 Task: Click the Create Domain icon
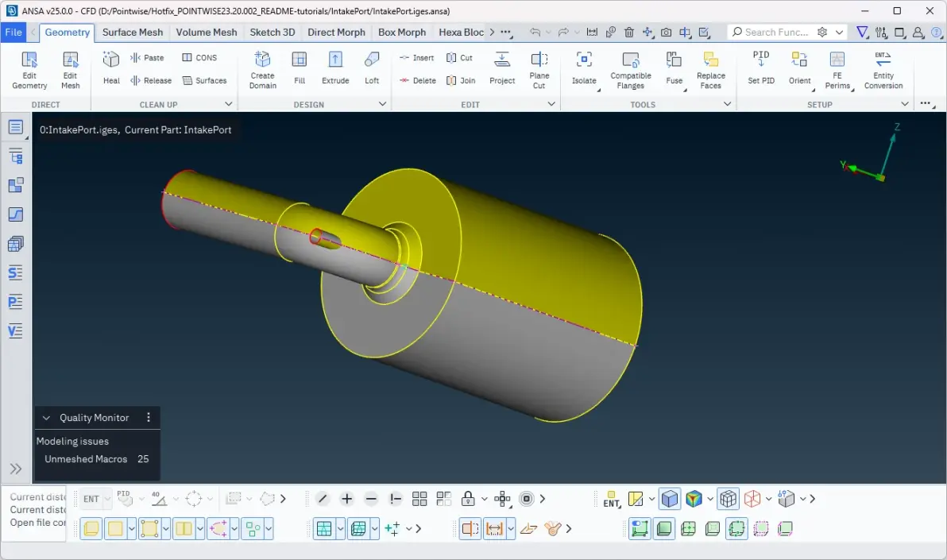(263, 70)
